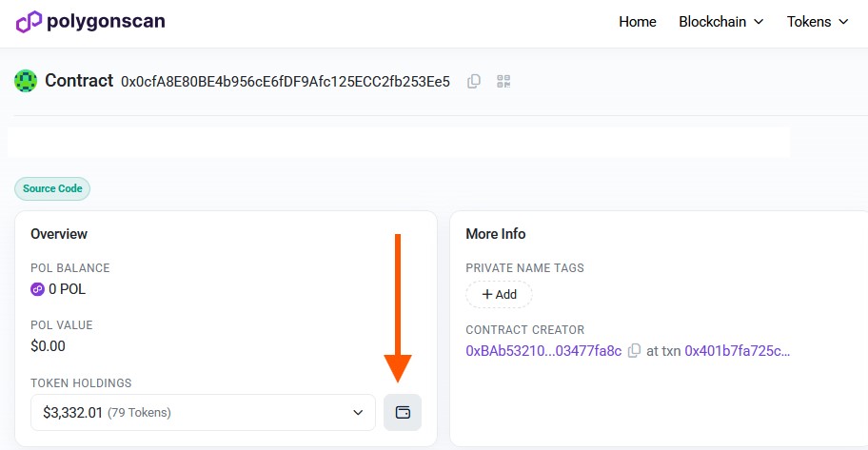
Task: Open contract creator 0xBAb53210 address link
Action: click(x=542, y=351)
